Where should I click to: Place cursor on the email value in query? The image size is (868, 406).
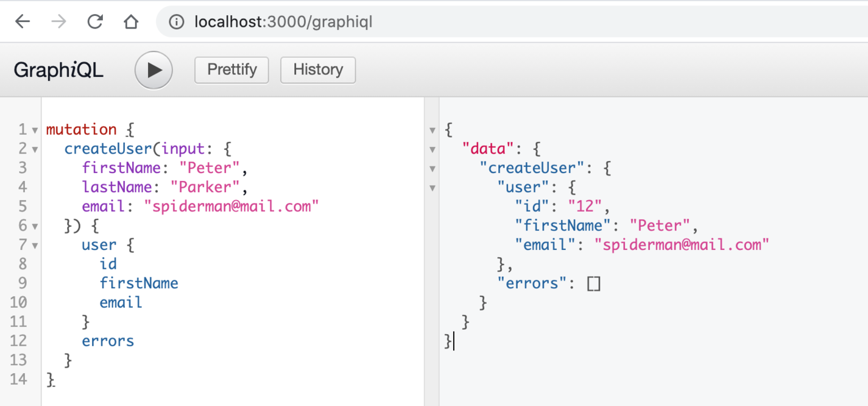231,206
